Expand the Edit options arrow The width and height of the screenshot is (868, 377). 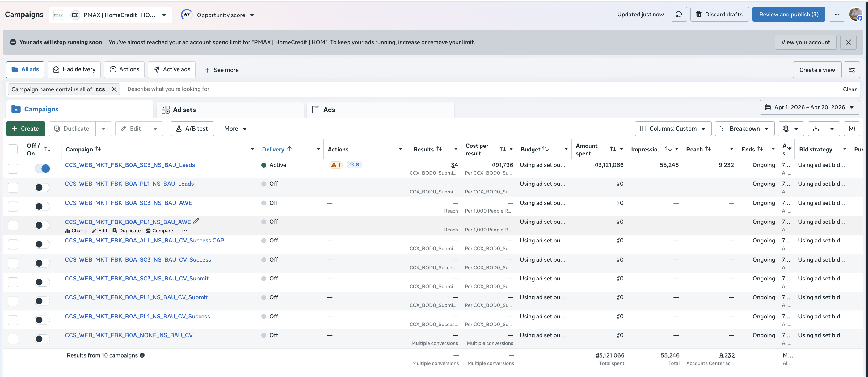click(x=155, y=129)
